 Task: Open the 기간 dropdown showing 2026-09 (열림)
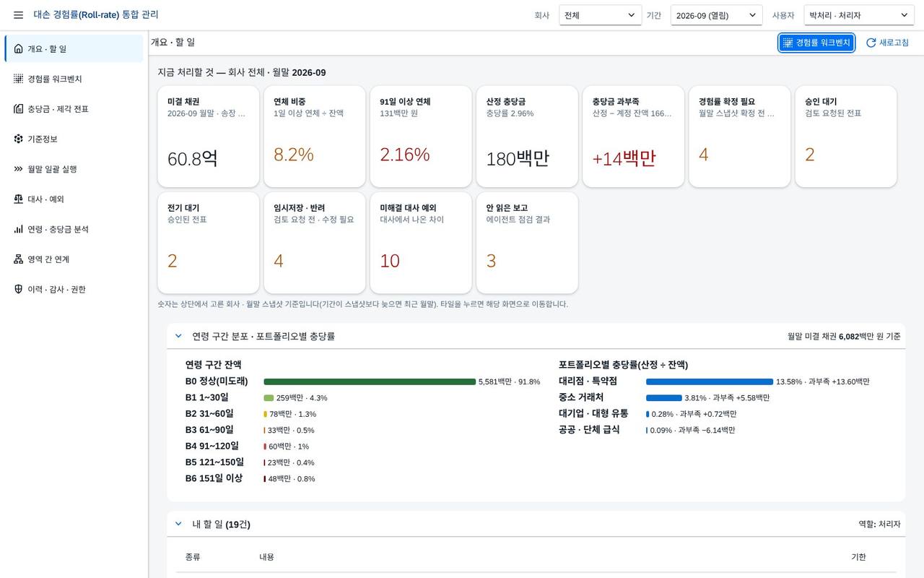click(x=717, y=15)
